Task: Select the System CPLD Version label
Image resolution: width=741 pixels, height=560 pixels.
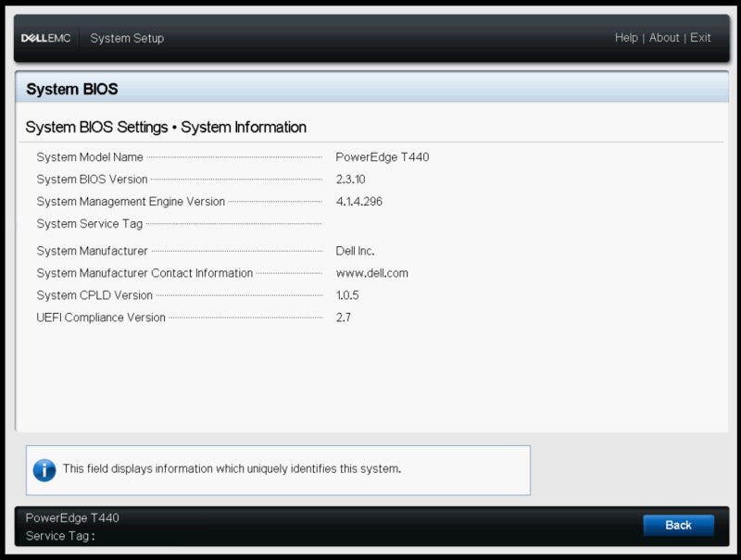Action: pos(94,295)
